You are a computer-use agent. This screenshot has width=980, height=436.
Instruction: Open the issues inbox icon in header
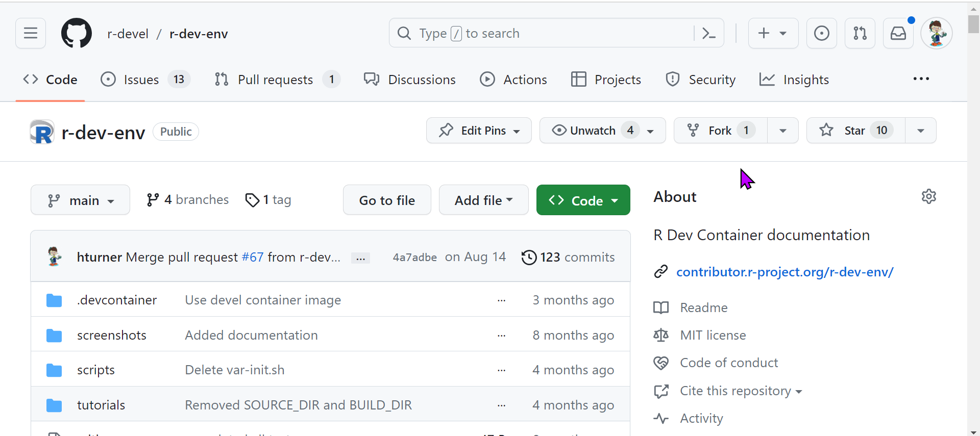pos(821,33)
